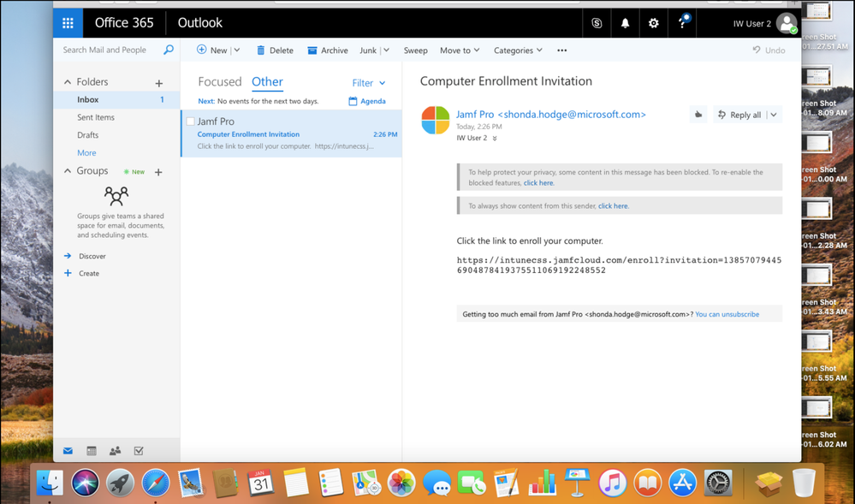Open the Computer Enrollment Invitation message in list
Image resolution: width=855 pixels, height=504 pixels.
[x=291, y=133]
